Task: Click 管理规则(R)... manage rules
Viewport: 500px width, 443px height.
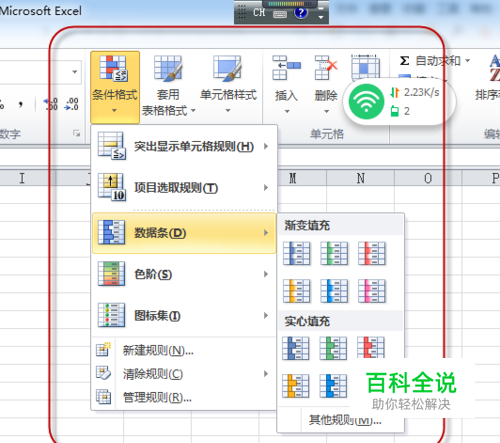Action: click(x=184, y=397)
